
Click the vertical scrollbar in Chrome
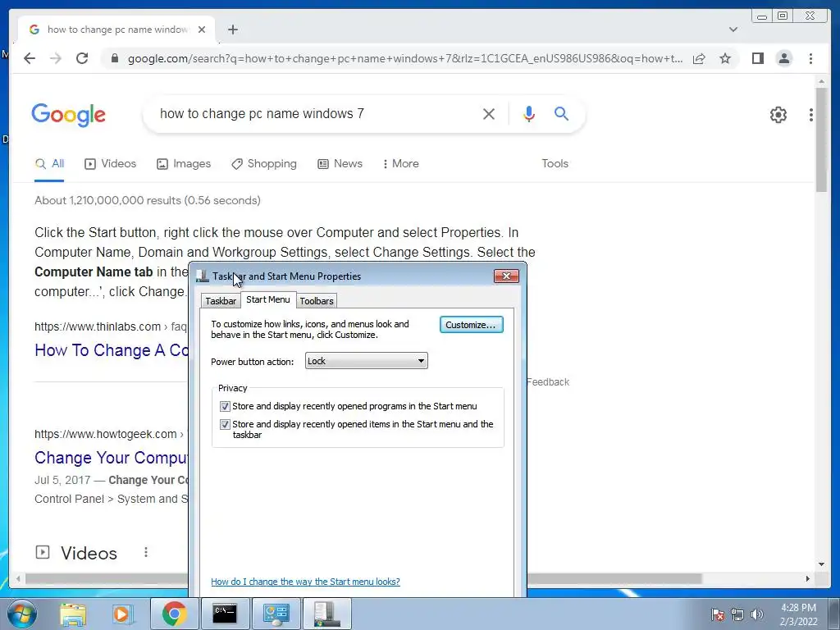(821, 140)
